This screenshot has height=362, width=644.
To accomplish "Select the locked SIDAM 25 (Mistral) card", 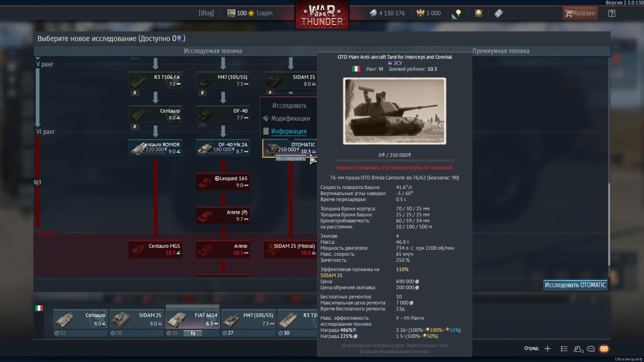I will click(x=290, y=249).
